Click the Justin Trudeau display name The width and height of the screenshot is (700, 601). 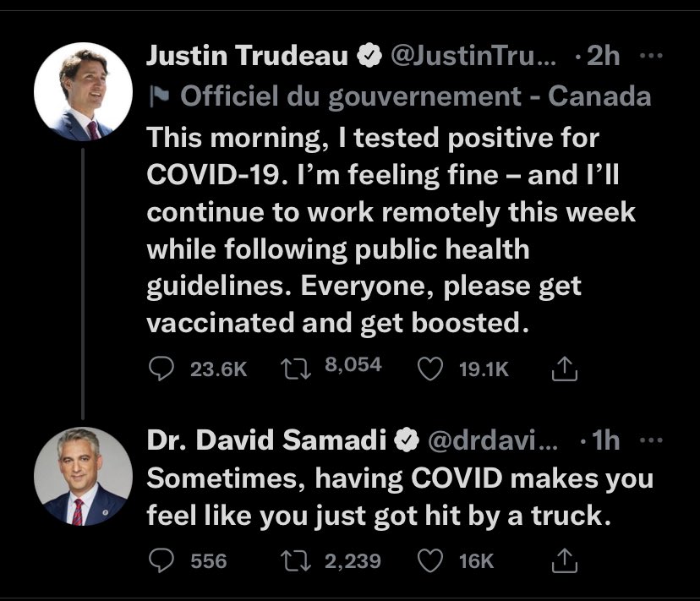(x=249, y=57)
